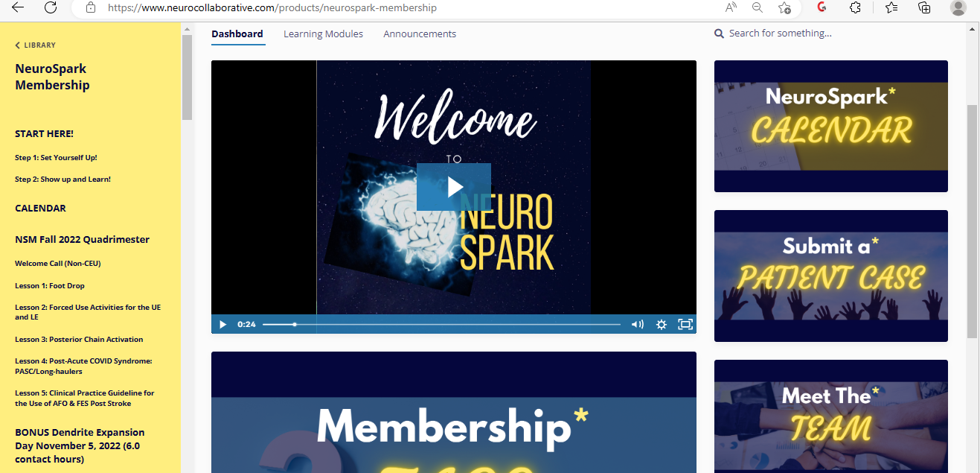Open 'Lesson 5: Clinical Practice Guideline' link
Image resolution: width=980 pixels, height=473 pixels.
85,398
